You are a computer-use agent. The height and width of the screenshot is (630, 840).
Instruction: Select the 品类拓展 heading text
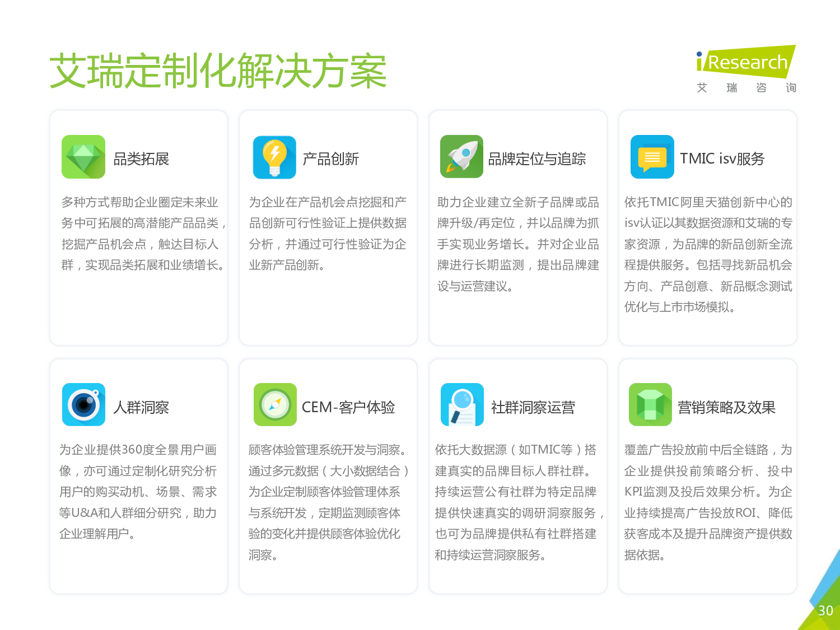[141, 159]
